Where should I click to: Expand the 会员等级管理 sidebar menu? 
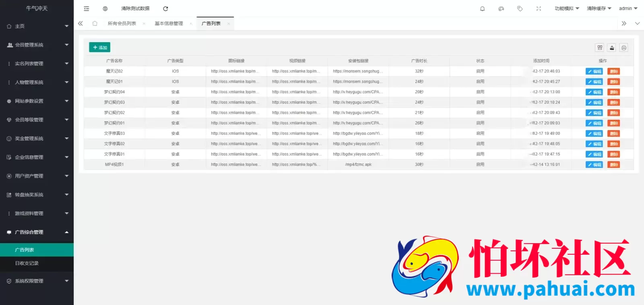(x=37, y=120)
